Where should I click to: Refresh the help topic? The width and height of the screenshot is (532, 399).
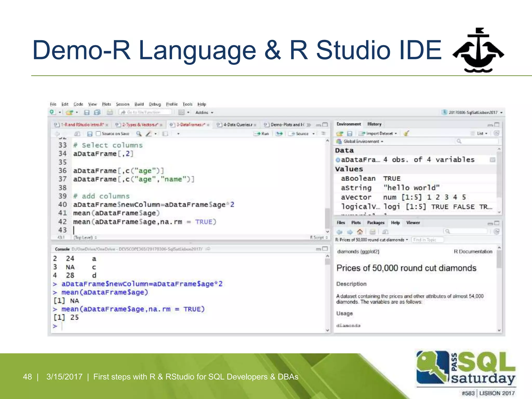point(496,231)
